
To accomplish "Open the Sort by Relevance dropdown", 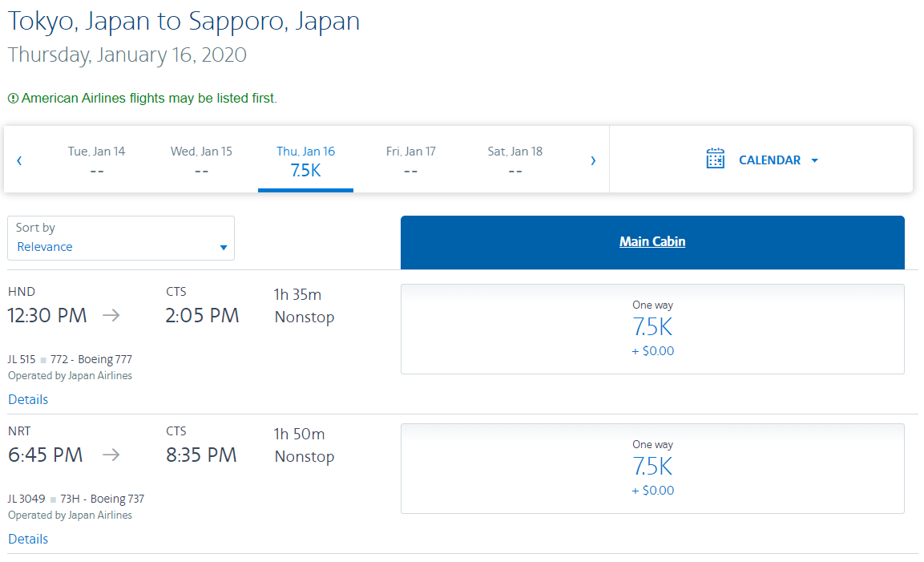I will coord(121,238).
